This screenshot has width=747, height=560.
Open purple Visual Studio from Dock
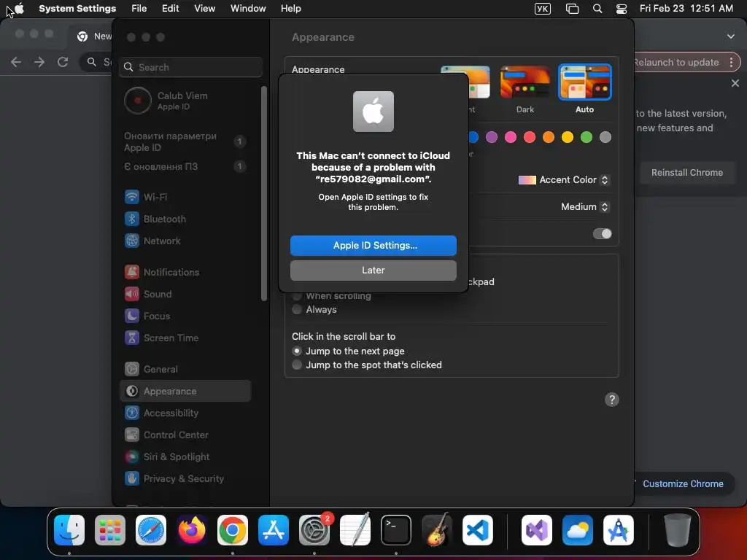(x=537, y=530)
